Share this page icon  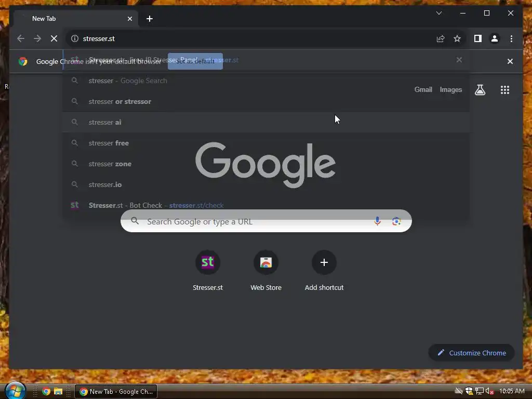pos(441,38)
